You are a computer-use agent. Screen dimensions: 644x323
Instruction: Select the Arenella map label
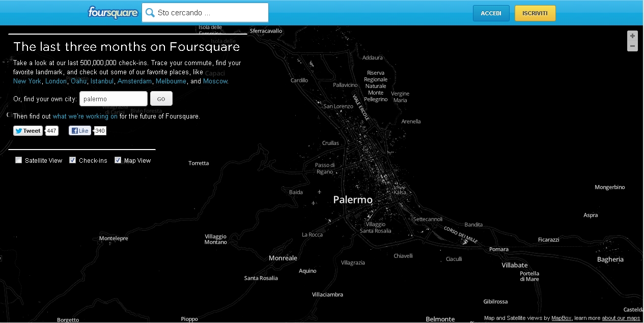(x=411, y=122)
